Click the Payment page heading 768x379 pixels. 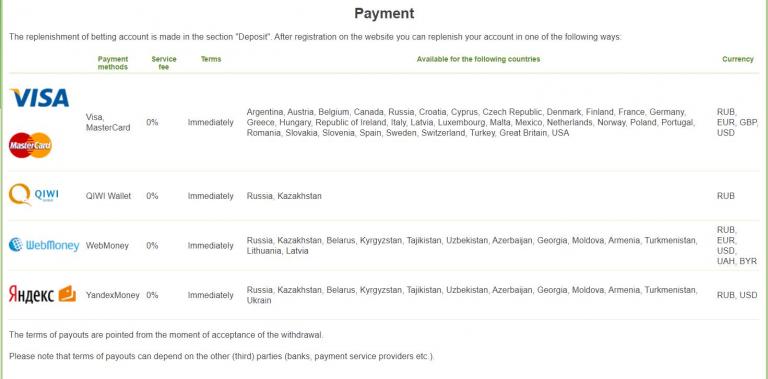coord(384,13)
